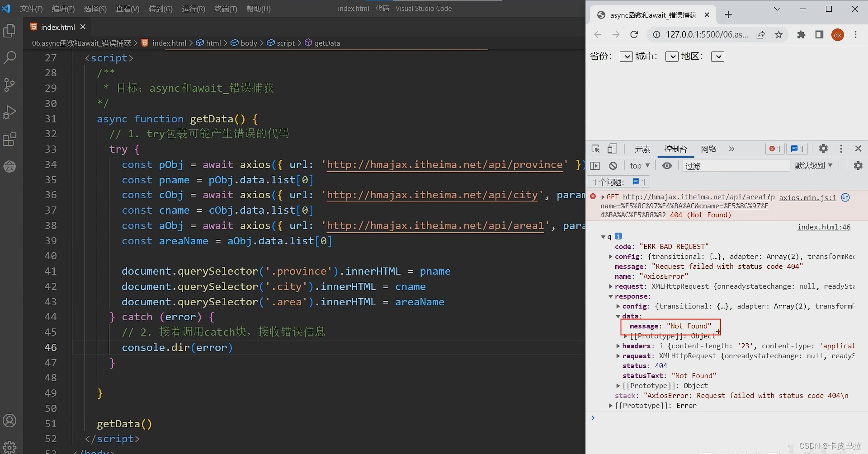The height and width of the screenshot is (454, 868).
Task: Open the Run menu (运行)
Action: 193,9
